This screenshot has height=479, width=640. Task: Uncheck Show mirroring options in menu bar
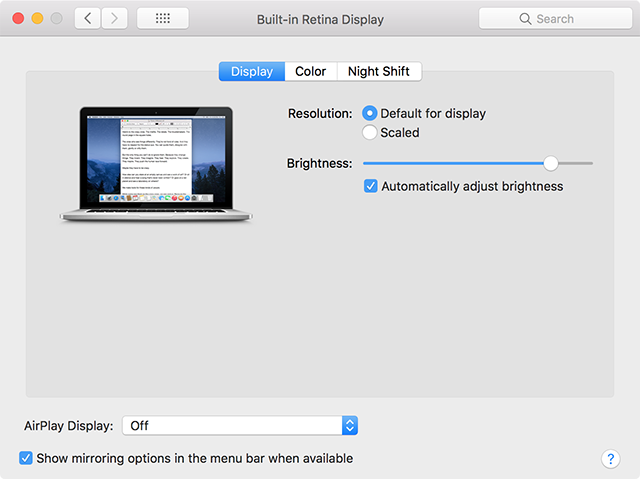click(x=26, y=458)
